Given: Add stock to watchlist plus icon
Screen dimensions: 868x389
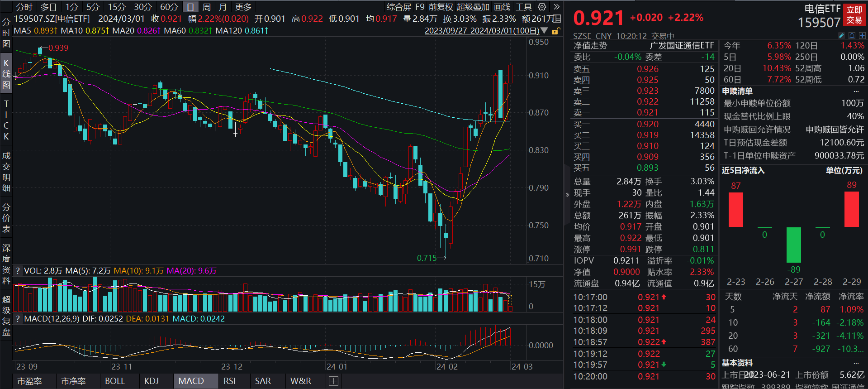Looking at the screenshot, I should click(862, 35).
